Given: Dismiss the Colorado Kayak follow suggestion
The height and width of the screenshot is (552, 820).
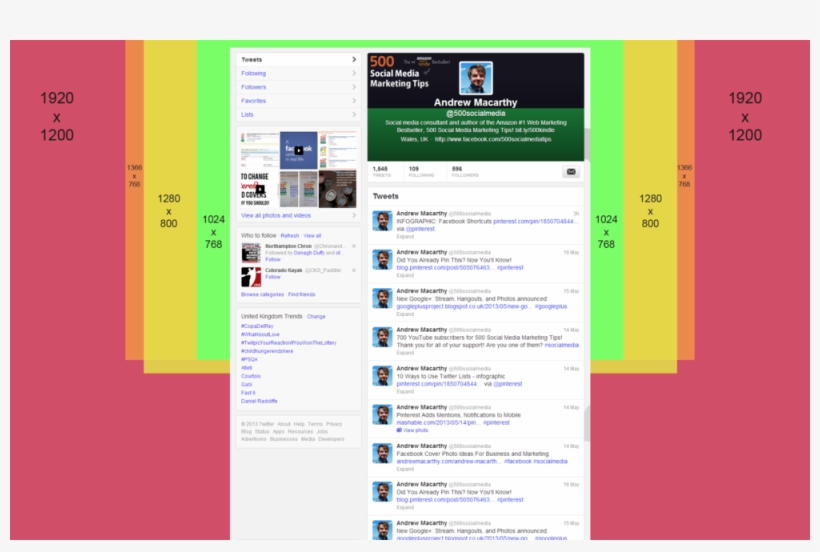Looking at the screenshot, I should coord(354,270).
